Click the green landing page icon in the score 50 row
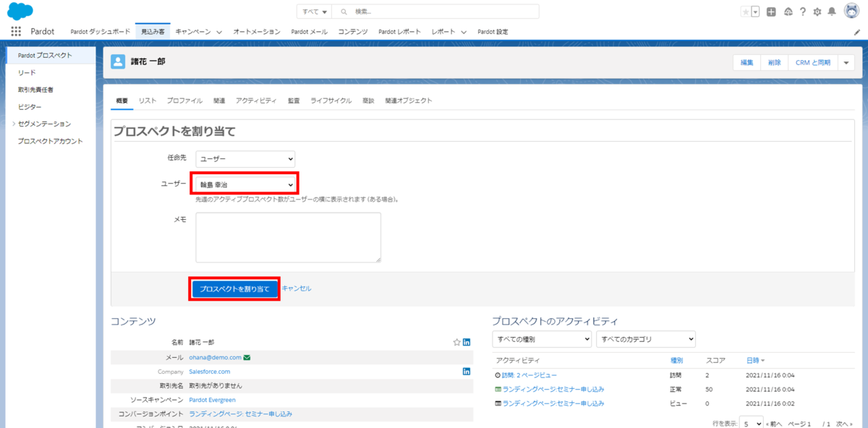868x428 pixels. (x=498, y=389)
